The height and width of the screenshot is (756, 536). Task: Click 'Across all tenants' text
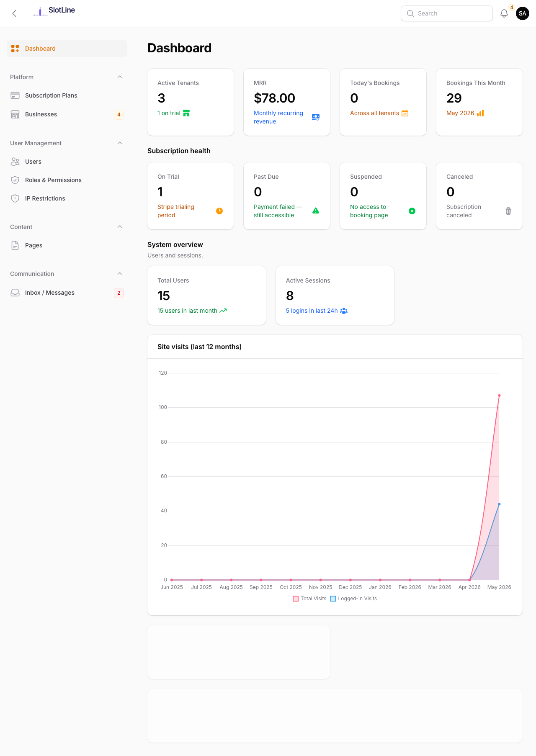coord(374,113)
